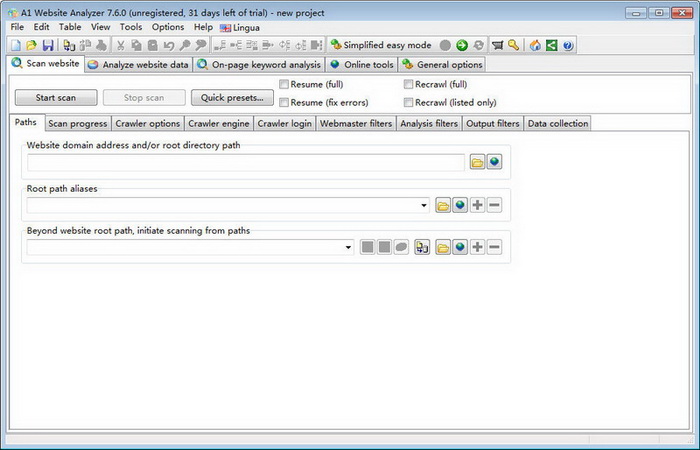This screenshot has height=450, width=700.
Task: Open the View menu
Action: (x=100, y=27)
